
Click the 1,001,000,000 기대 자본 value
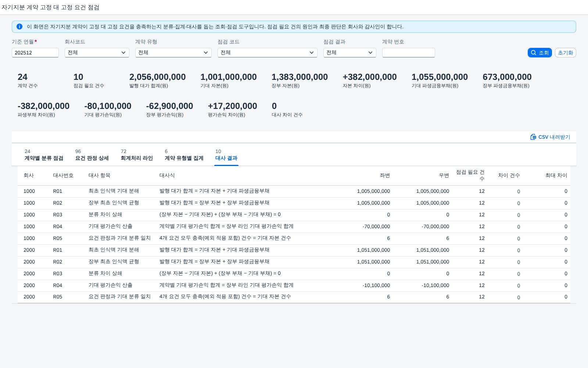229,77
